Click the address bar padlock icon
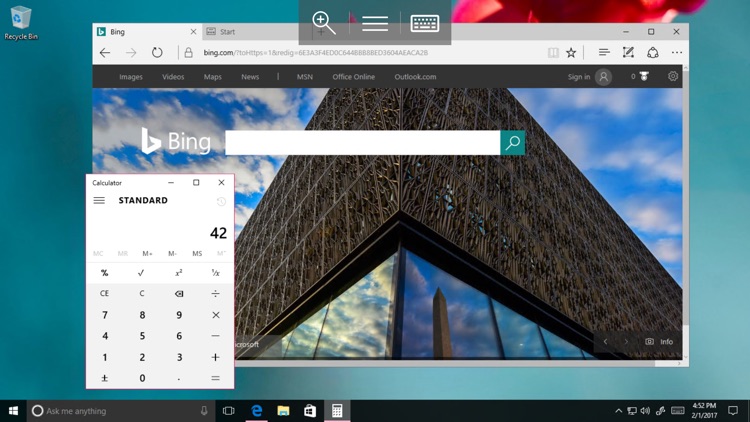Image resolution: width=750 pixels, height=422 pixels. [188, 53]
